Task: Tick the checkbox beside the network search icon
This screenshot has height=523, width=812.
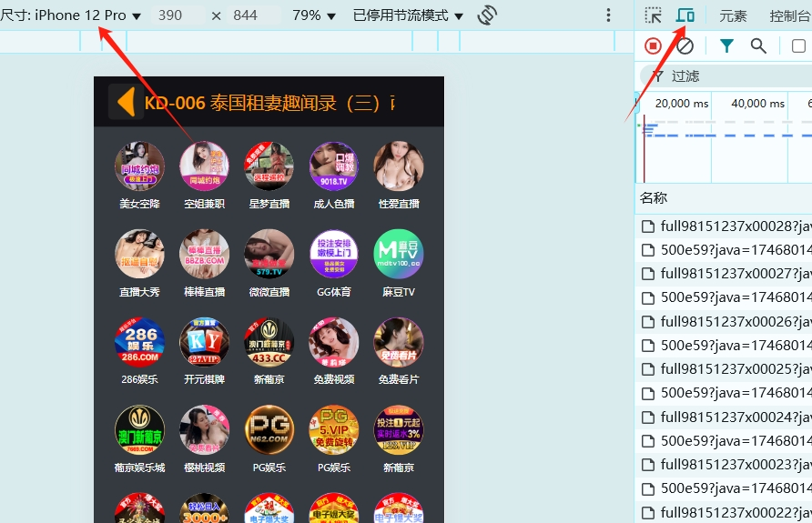Action: 798,46
